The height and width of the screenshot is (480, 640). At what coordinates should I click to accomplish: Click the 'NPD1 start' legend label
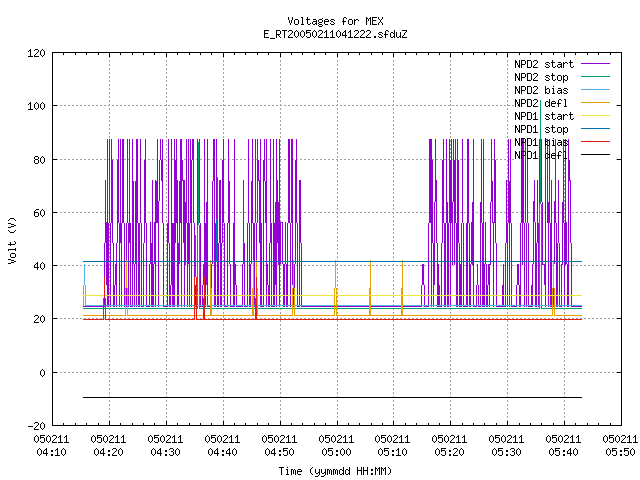point(544,116)
